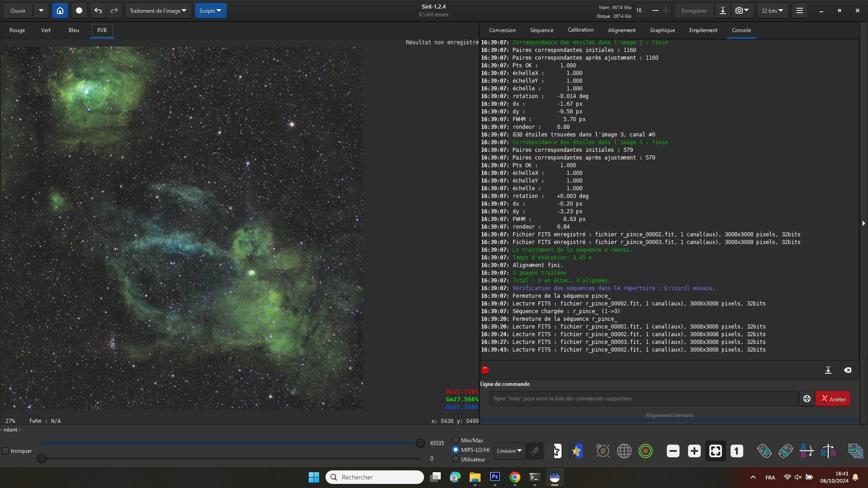Open astrometry galaxy icon tool

tap(603, 451)
